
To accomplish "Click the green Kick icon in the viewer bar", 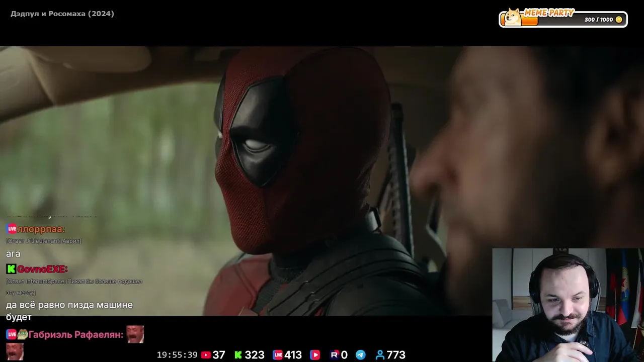I will click(238, 355).
